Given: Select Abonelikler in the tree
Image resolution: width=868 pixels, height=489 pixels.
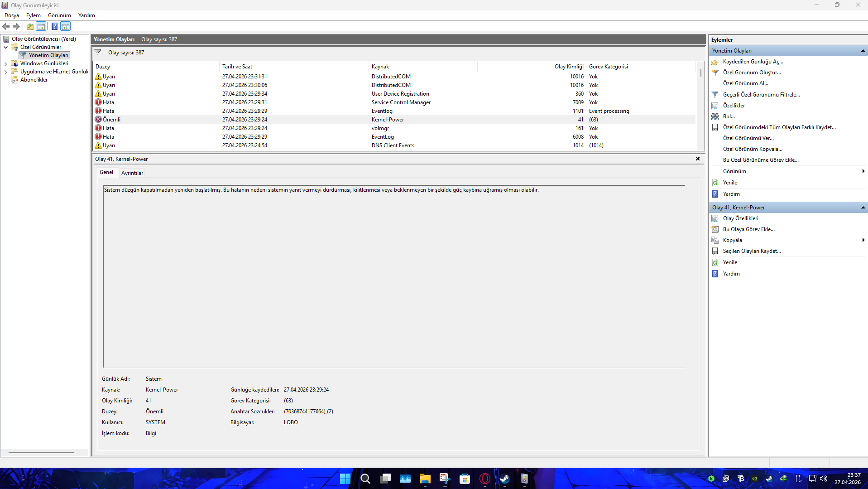Looking at the screenshot, I should pyautogui.click(x=34, y=80).
